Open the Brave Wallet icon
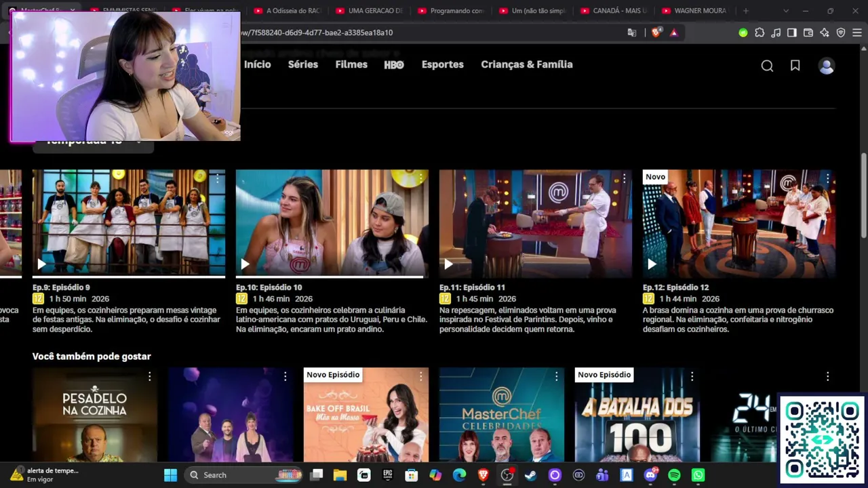Screen dimensions: 868x488 pyautogui.click(x=808, y=33)
